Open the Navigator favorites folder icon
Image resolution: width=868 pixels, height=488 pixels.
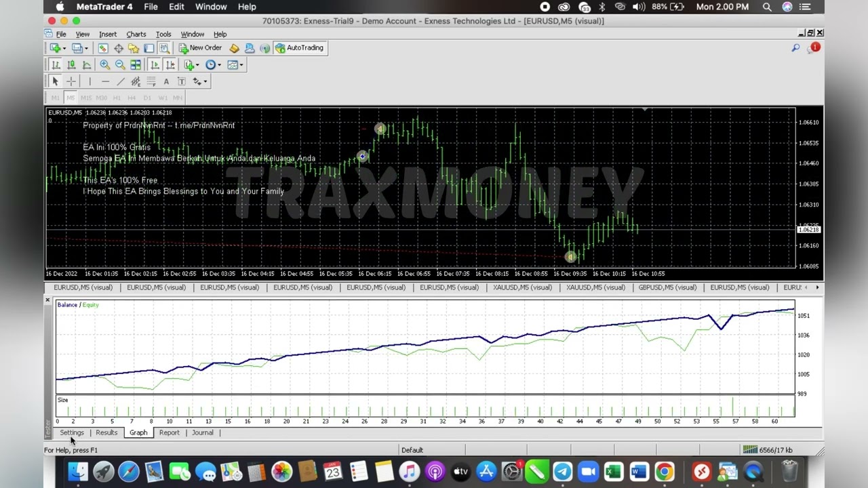click(134, 48)
